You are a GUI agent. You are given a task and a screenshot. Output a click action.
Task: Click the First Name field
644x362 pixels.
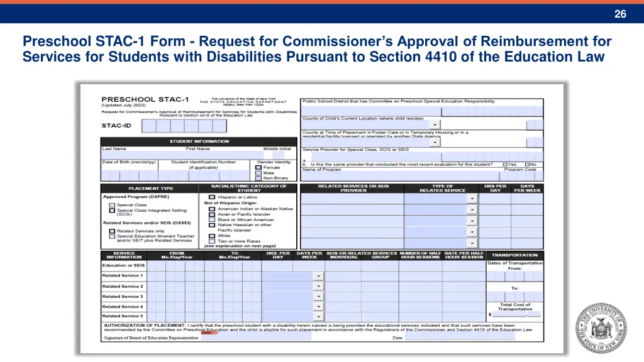coord(223,155)
